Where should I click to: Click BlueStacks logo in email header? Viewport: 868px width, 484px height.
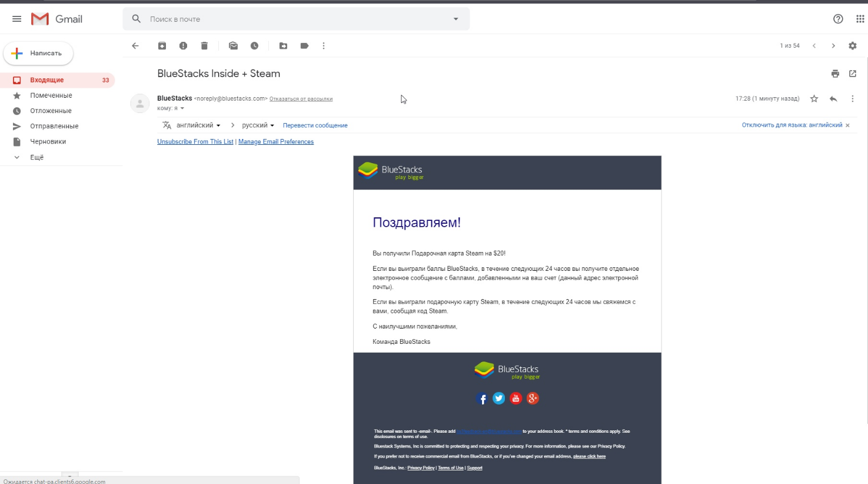coord(391,171)
